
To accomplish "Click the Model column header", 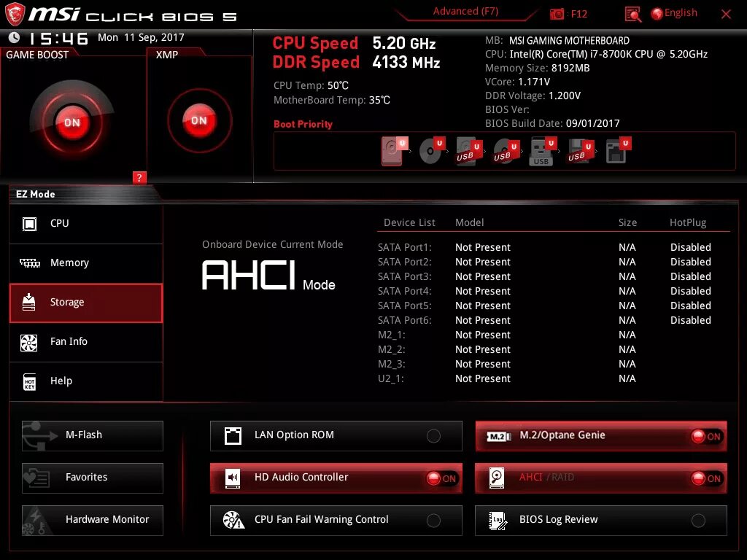I will [469, 222].
